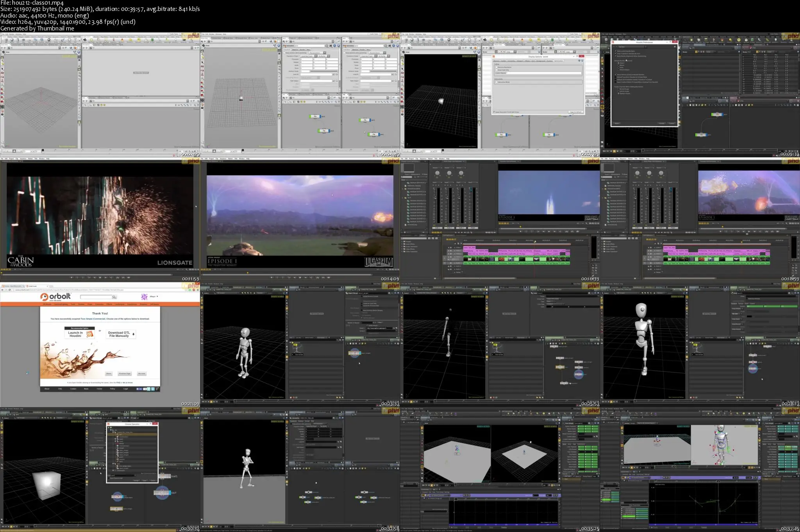Click the orbolt logo

(55, 297)
